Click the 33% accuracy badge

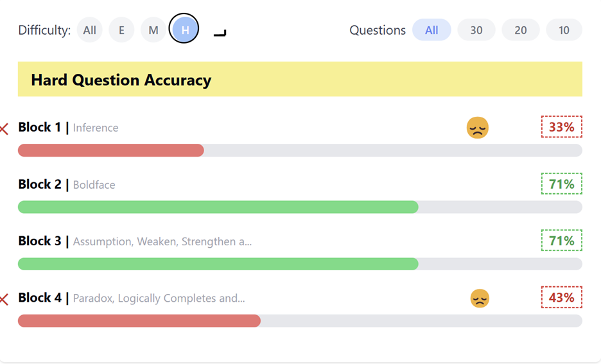pos(561,127)
